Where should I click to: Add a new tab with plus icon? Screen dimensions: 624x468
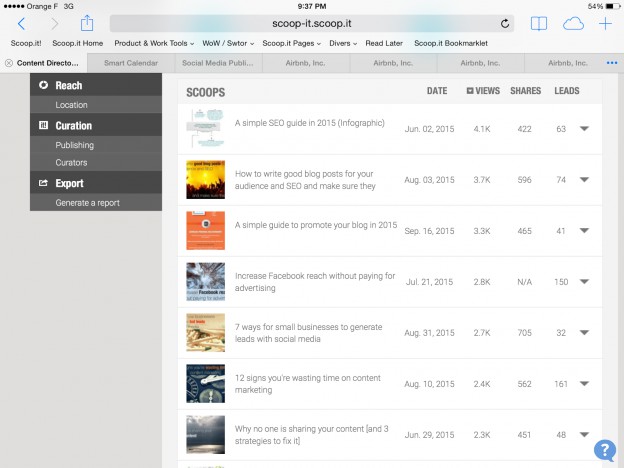[x=605, y=23]
